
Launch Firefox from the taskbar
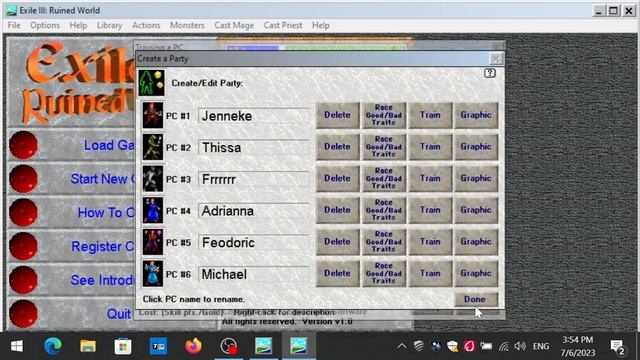click(x=193, y=346)
